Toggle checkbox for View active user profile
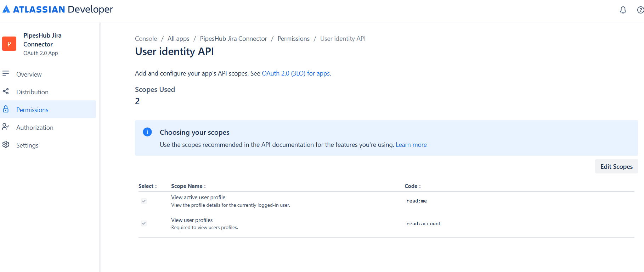Screen dimensions: 644x272 tap(144, 201)
